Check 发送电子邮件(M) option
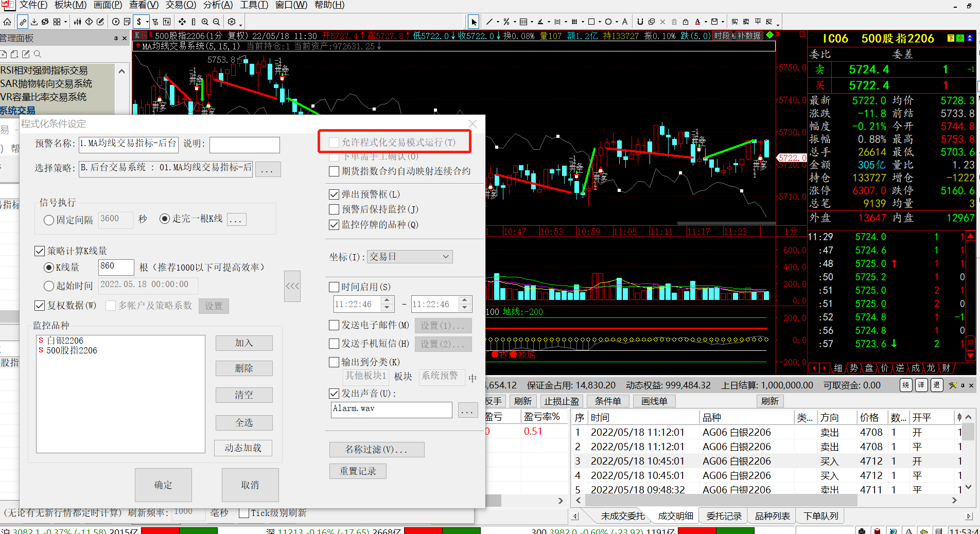Screen dimensions: 980x534 [334, 325]
